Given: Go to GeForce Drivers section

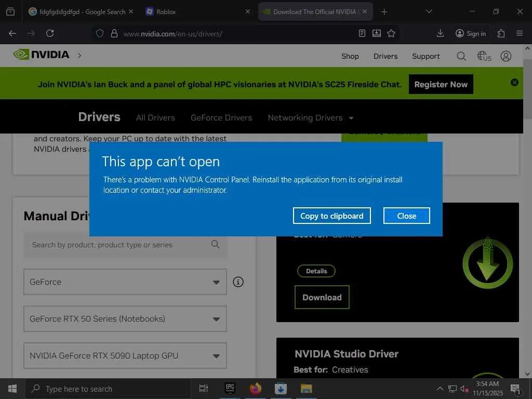Looking at the screenshot, I should [221, 118].
